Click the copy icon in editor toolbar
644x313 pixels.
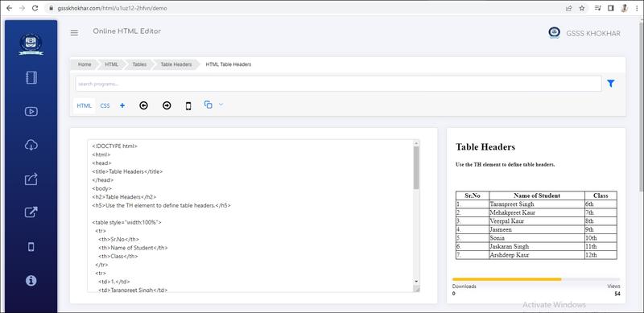pos(208,105)
